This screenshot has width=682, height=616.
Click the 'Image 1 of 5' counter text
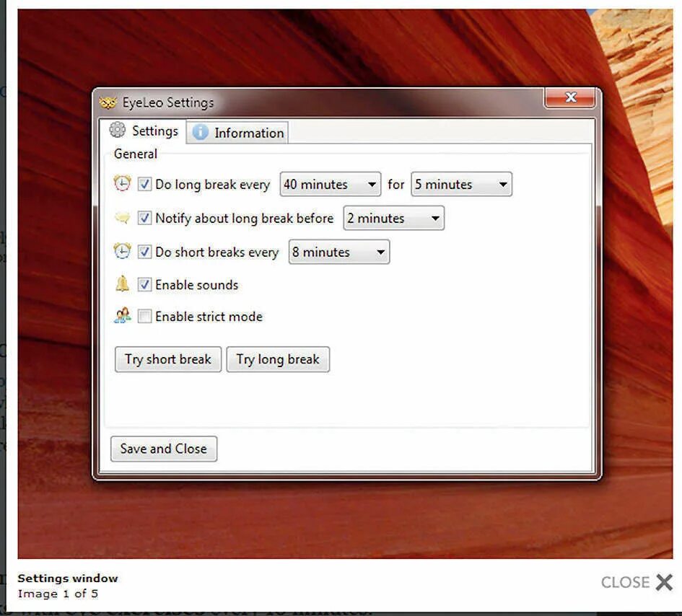point(58,594)
